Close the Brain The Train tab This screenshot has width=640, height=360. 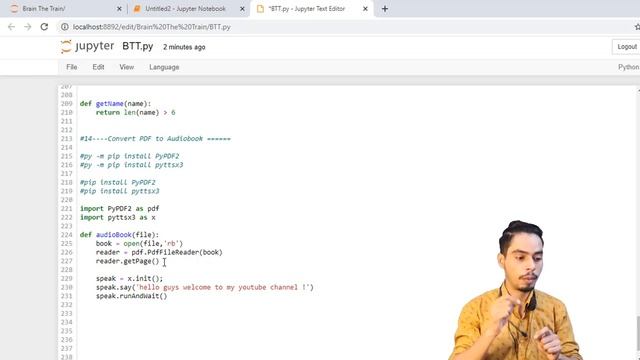119,9
